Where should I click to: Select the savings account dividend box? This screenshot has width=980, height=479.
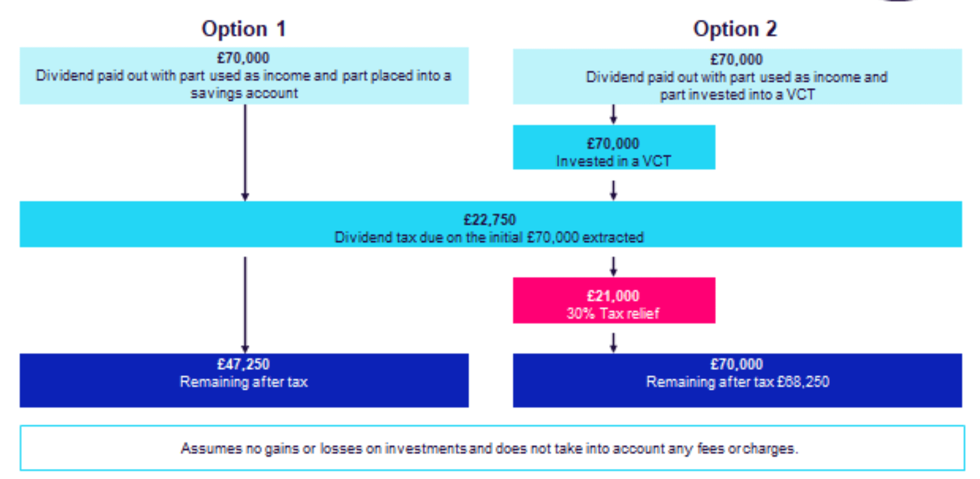[244, 76]
